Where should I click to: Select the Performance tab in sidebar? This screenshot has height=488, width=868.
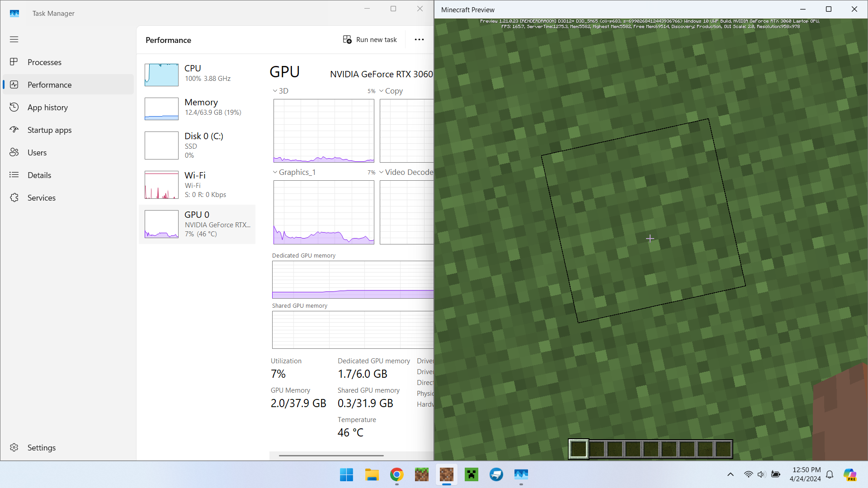(49, 84)
